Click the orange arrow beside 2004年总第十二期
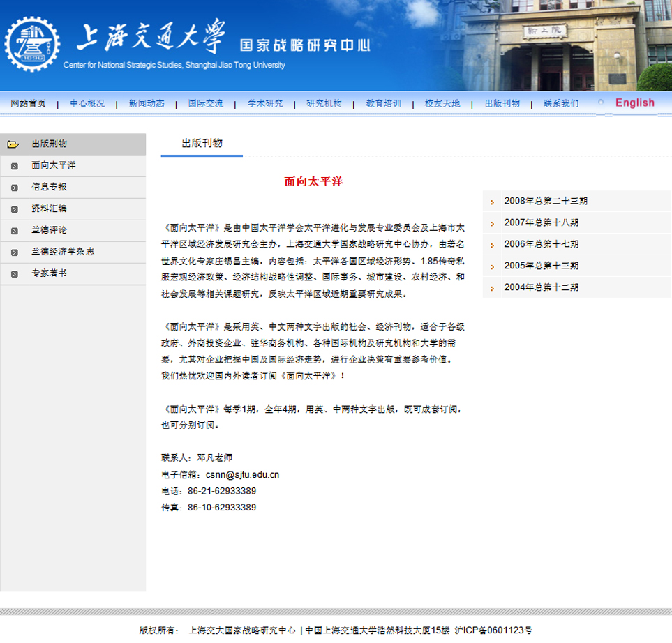672x643 pixels. (493, 289)
